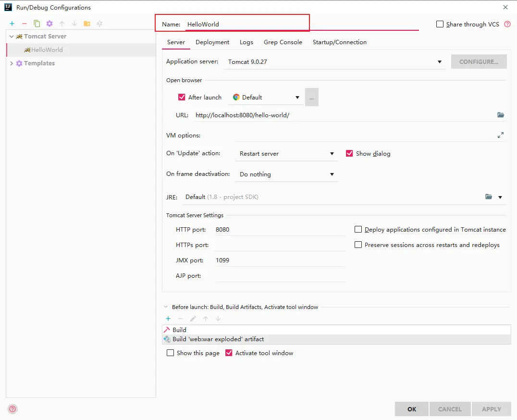The width and height of the screenshot is (517, 420).
Task: Select Build 'web:war exploded' artifact row
Action: point(337,339)
